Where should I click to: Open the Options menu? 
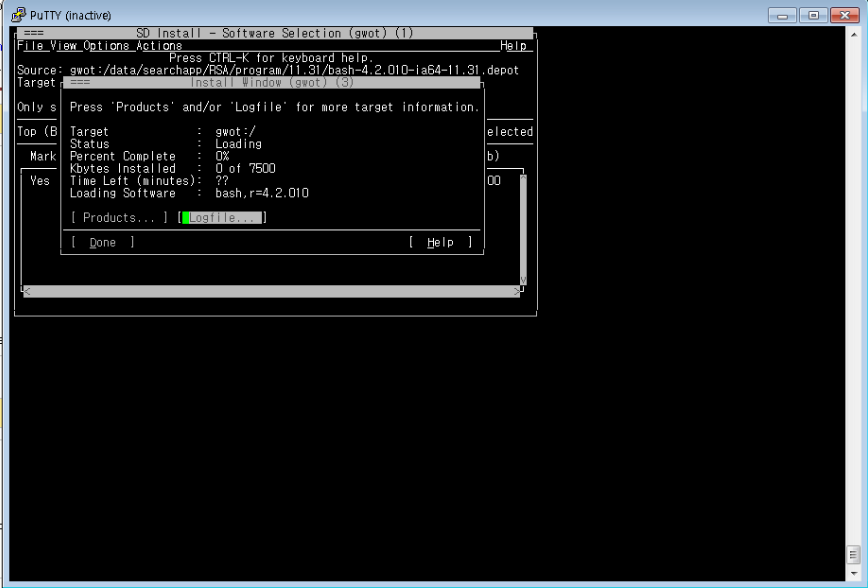(x=106, y=46)
